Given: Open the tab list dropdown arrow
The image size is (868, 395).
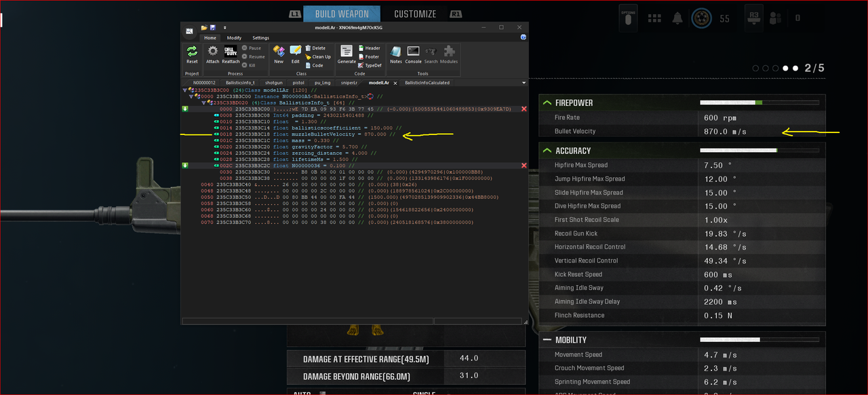Looking at the screenshot, I should point(524,83).
